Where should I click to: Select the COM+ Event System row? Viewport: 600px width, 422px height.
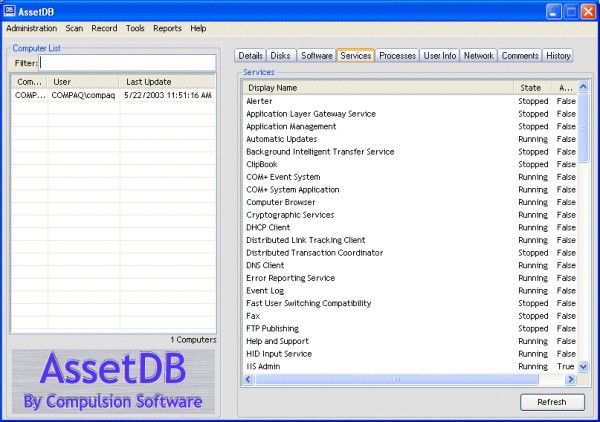(x=410, y=177)
